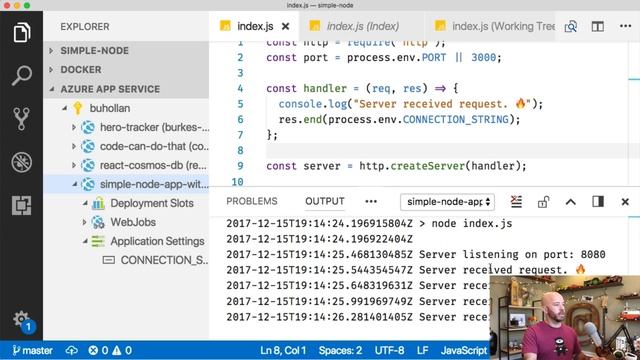Expand the hero-tracker node arrow
Screen dimensions: 640x360
click(74, 127)
